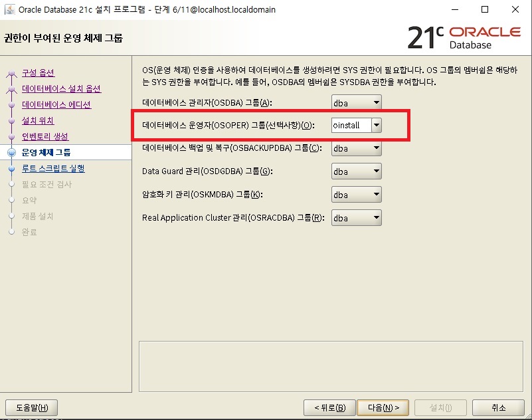Go to 인벤토리 생성 step

45,136
